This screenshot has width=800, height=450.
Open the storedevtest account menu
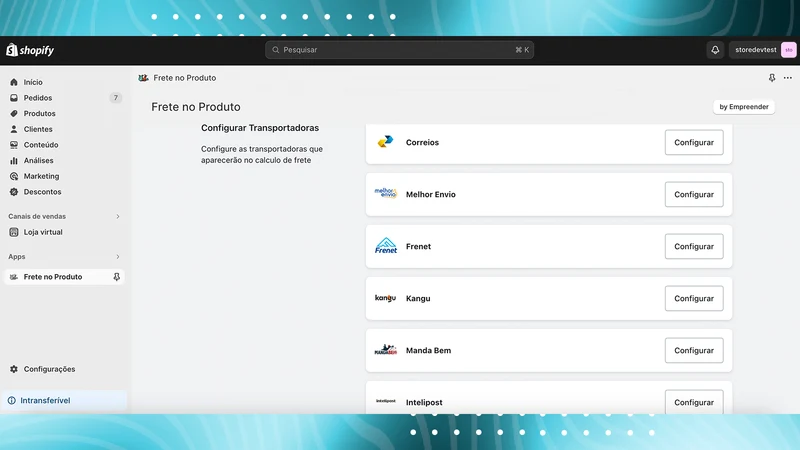pos(763,50)
